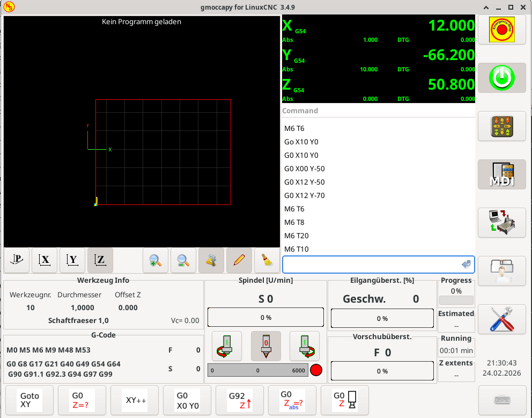Click the MDI command input field
This screenshot has width=532, height=418.
(x=370, y=265)
